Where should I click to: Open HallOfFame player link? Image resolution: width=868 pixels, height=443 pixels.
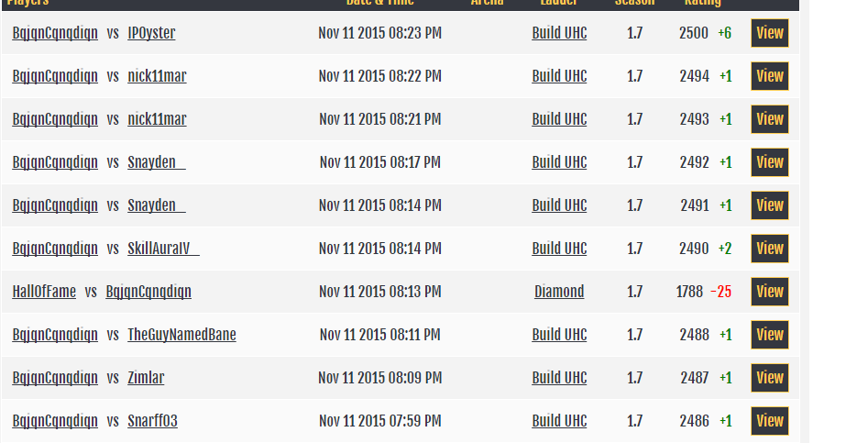44,292
